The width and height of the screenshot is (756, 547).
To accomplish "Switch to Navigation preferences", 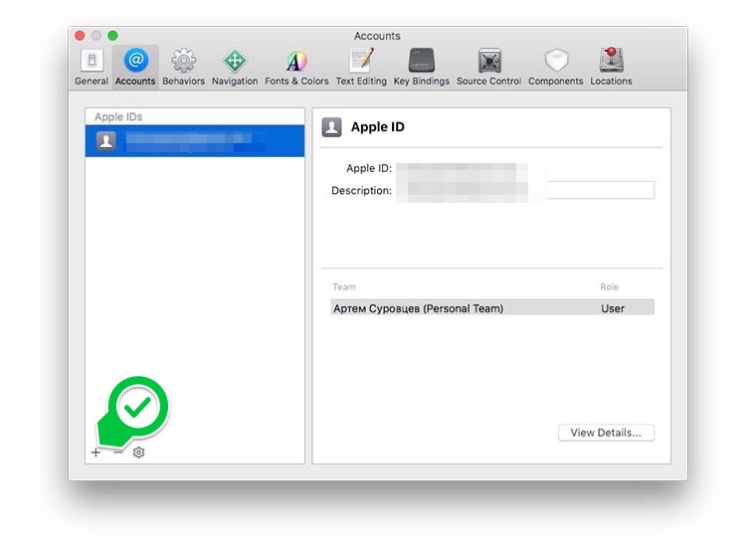I will (x=235, y=67).
